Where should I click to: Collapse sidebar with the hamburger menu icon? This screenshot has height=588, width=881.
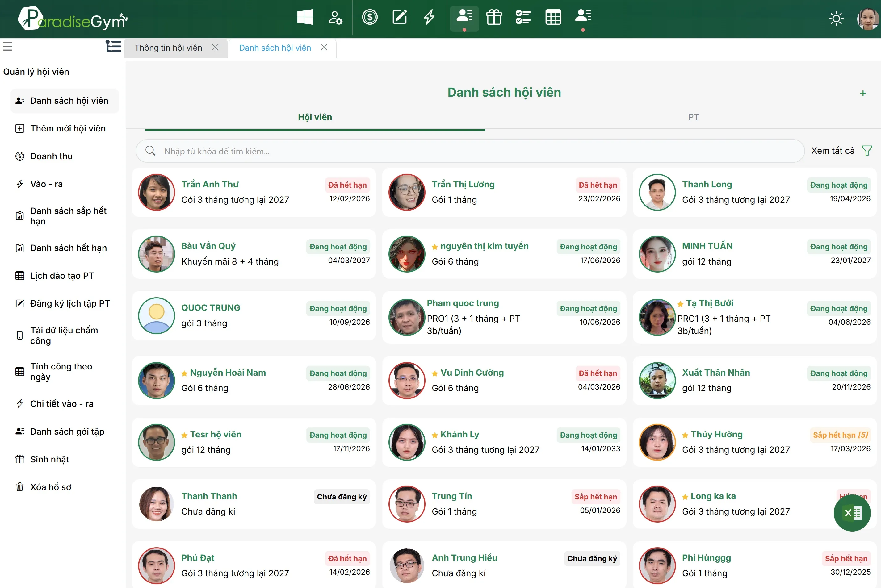[7, 47]
